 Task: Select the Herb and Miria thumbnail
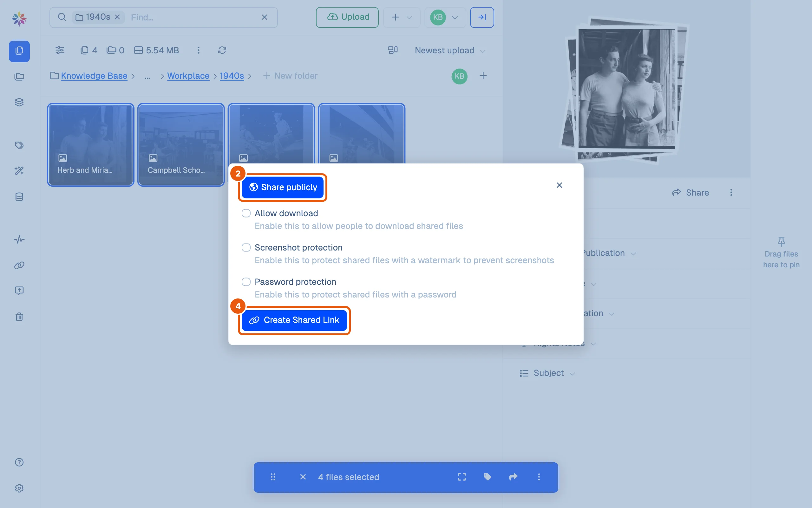coord(91,145)
